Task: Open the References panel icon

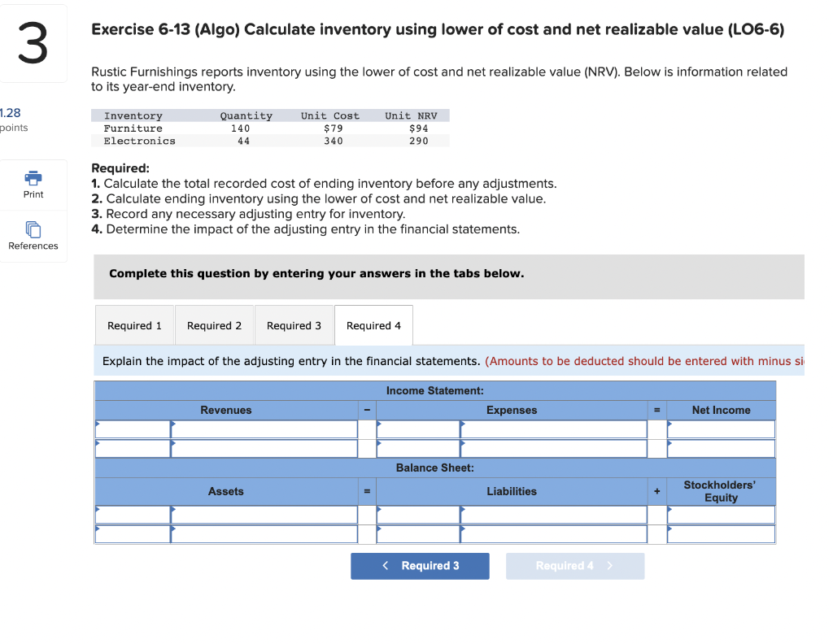Action: pos(33,231)
